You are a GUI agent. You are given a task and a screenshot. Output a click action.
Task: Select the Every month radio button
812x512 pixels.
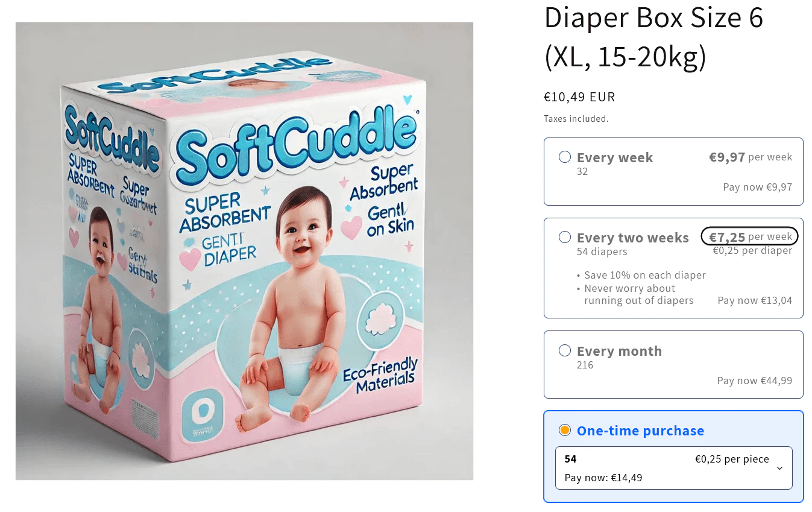(565, 350)
